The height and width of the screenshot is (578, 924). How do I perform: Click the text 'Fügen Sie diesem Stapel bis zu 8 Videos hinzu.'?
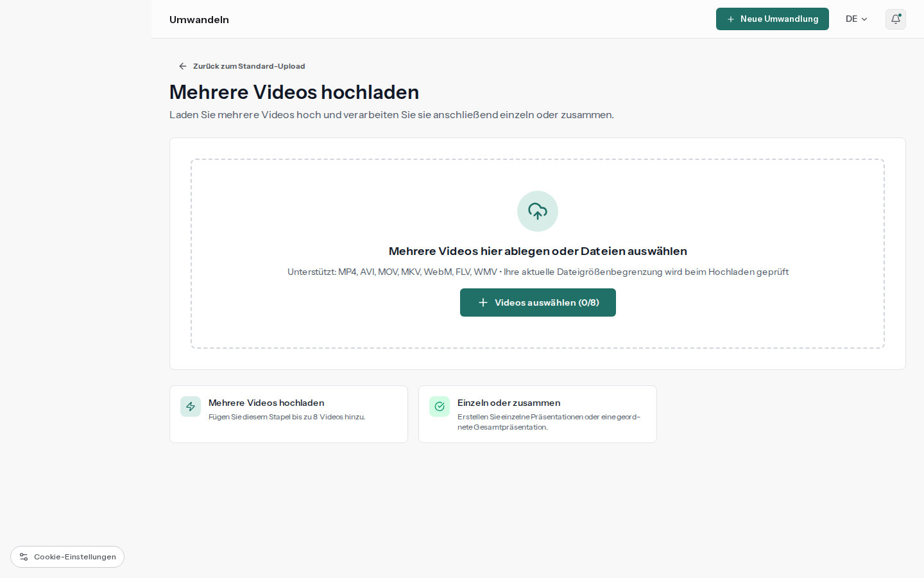[x=287, y=417]
